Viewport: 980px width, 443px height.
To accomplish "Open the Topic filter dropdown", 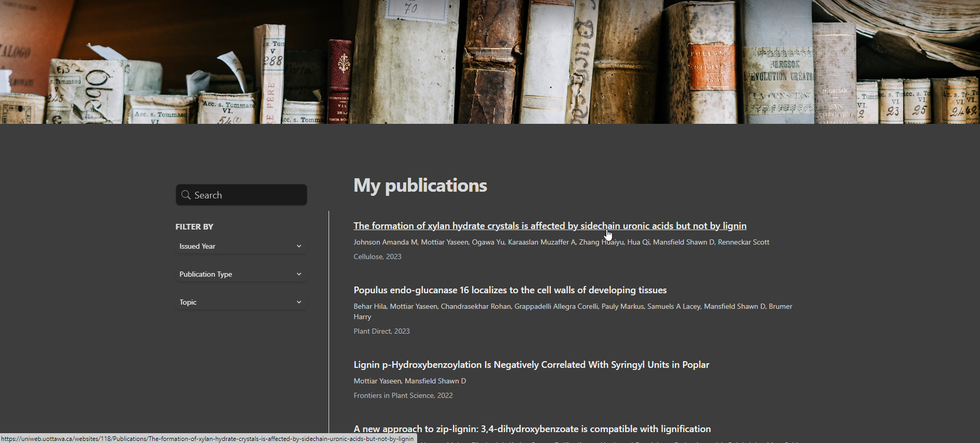I will 233,303.
